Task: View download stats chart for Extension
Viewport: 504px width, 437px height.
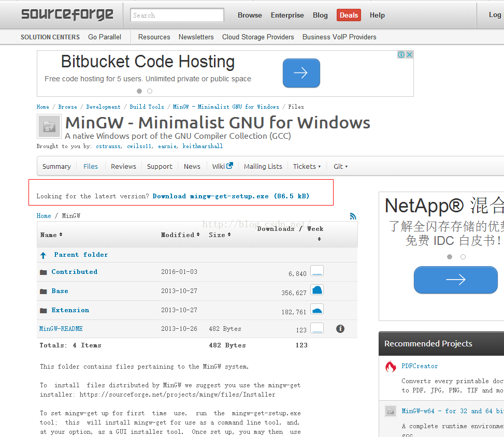Action: (317, 309)
